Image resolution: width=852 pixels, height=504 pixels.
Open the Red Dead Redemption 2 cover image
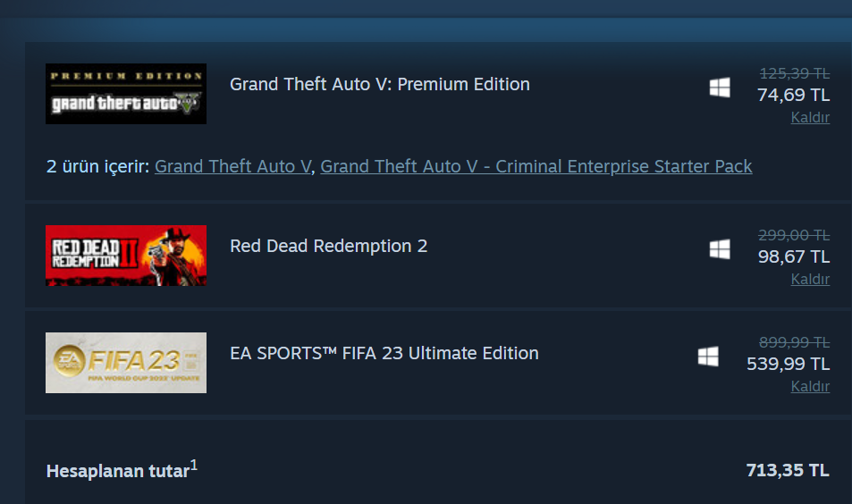pos(126,256)
